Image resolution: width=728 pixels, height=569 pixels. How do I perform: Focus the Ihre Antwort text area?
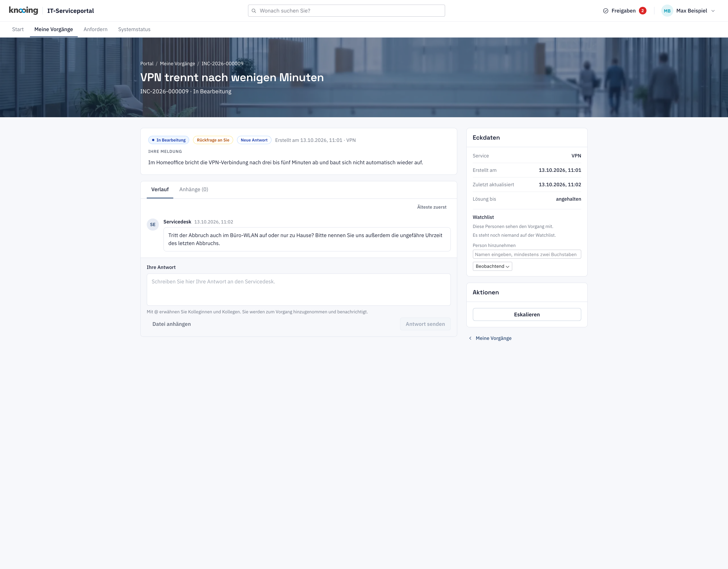point(299,289)
